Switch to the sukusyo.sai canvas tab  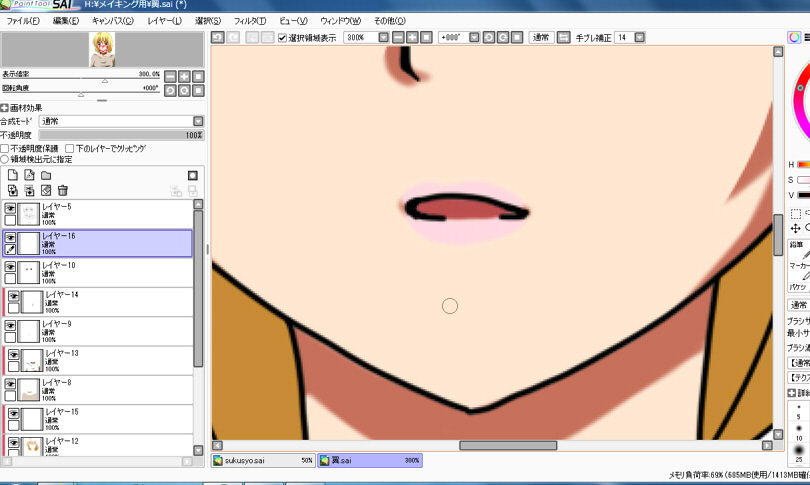click(x=263, y=460)
